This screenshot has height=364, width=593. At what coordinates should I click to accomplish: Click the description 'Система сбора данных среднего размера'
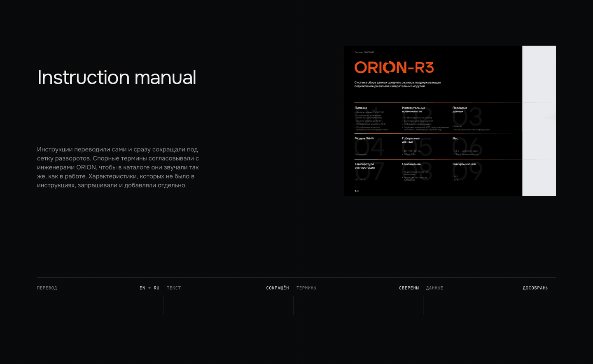tap(397, 84)
